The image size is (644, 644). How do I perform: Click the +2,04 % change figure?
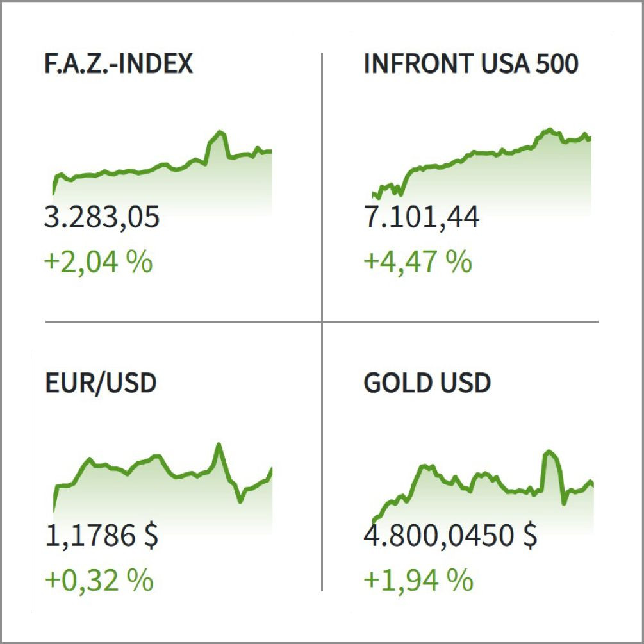[x=99, y=262]
